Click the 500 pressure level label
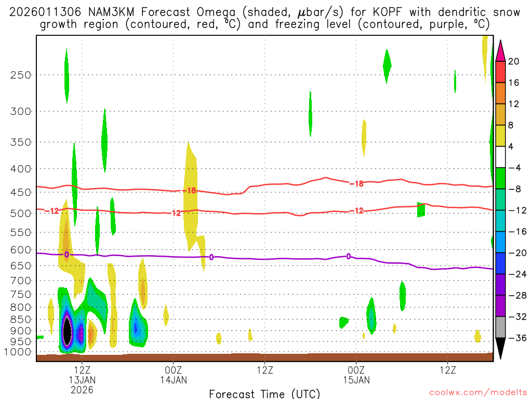This screenshot has height=399, width=532. 21,214
